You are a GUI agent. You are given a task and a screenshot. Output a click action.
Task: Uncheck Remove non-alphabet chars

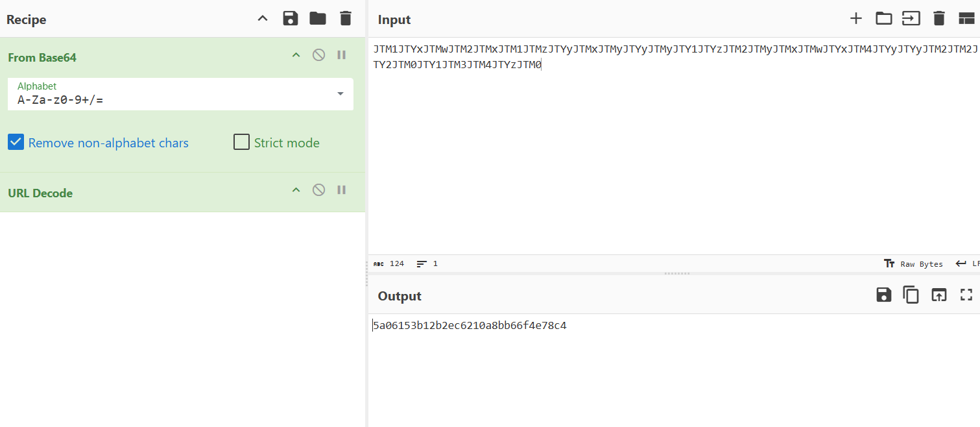pos(16,142)
